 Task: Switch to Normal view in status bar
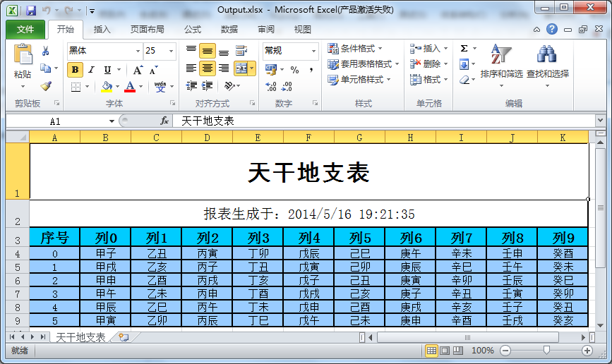431,351
